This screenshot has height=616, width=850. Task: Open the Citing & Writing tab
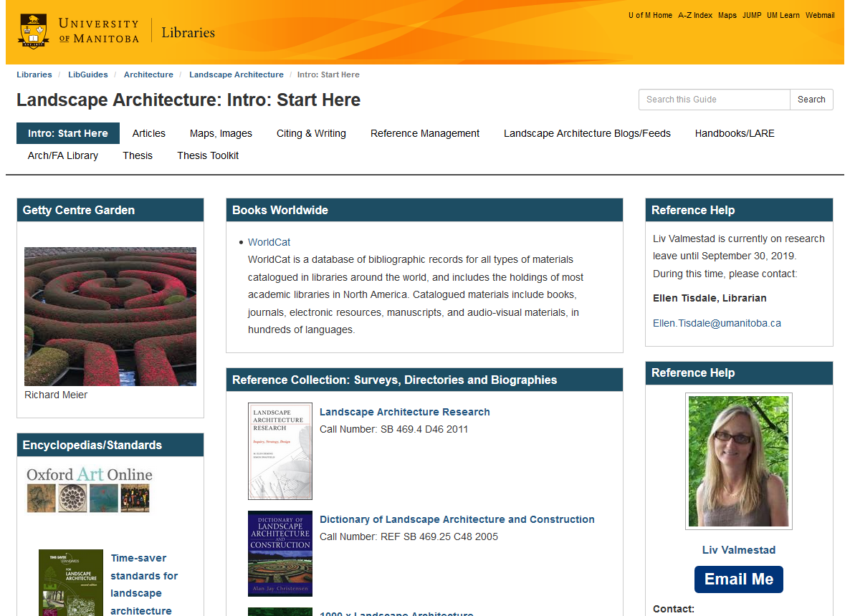pos(311,133)
